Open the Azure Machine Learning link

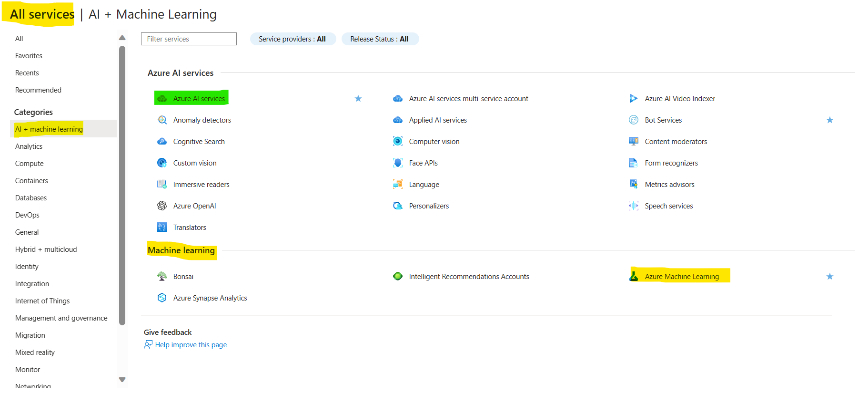coord(682,277)
